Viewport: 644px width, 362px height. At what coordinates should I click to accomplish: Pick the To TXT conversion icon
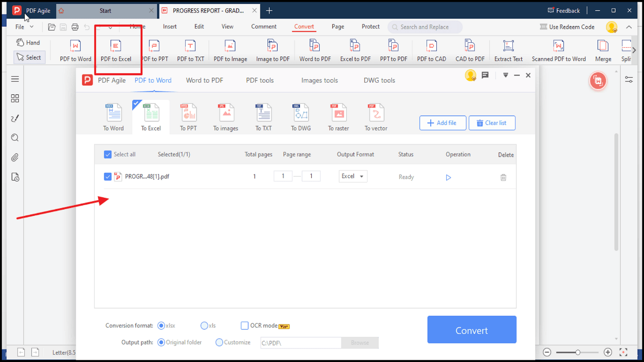click(264, 117)
